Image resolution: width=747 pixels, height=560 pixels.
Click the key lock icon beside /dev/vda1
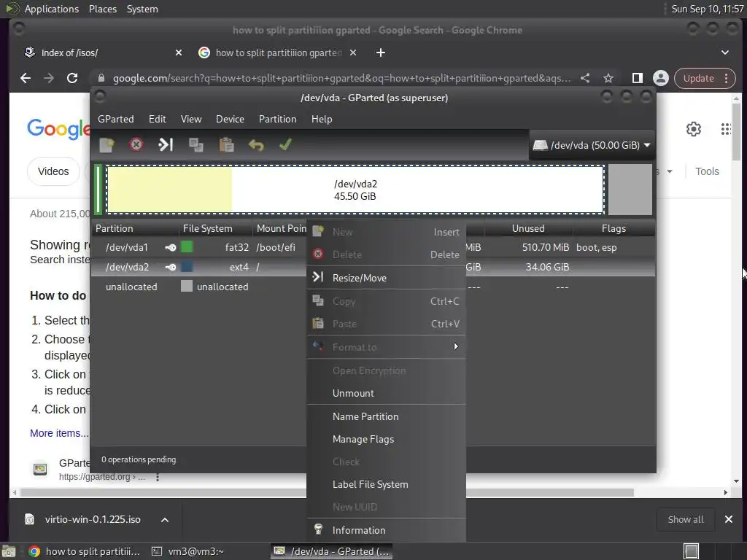[x=171, y=248]
